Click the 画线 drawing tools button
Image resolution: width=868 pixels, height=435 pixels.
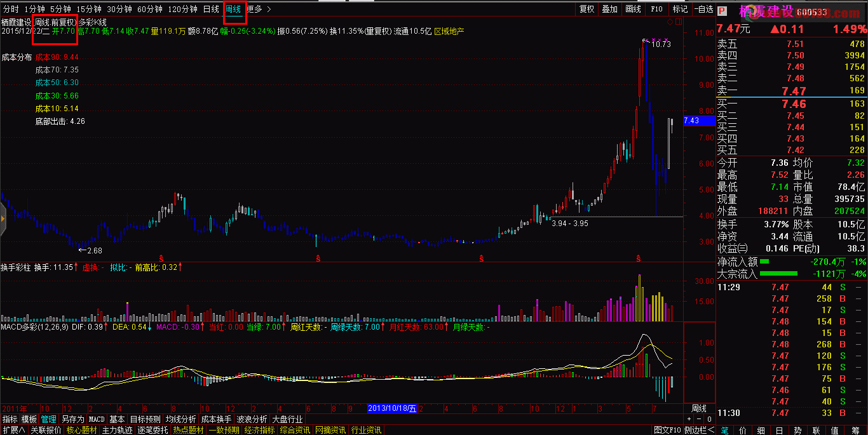pos(633,9)
